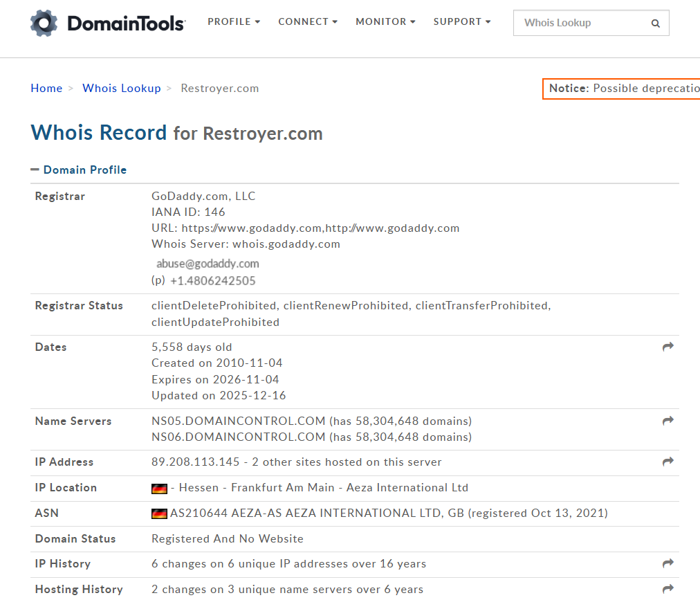Open the Whois Lookup breadcrumb link

coord(122,88)
